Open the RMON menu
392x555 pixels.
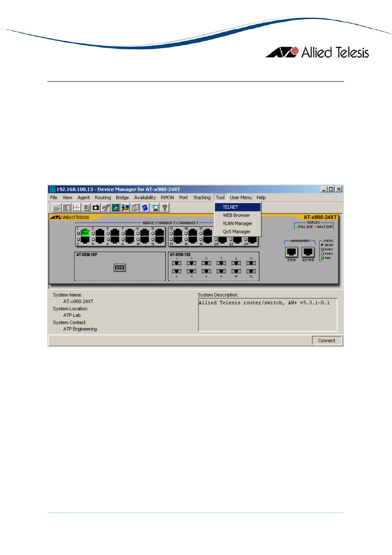(x=167, y=198)
